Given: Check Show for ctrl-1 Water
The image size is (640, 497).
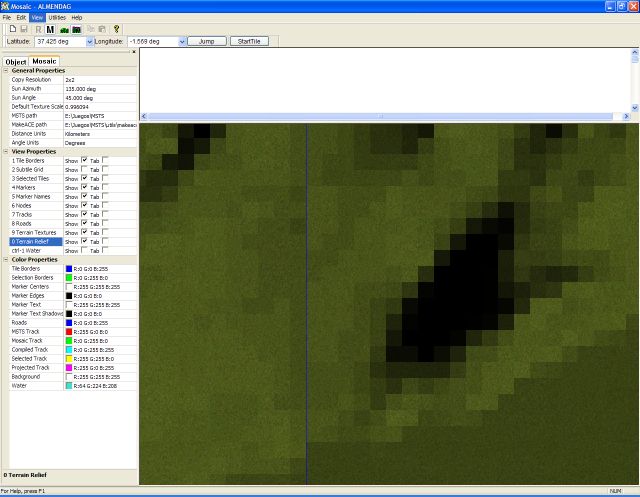Looking at the screenshot, I should 84,250.
